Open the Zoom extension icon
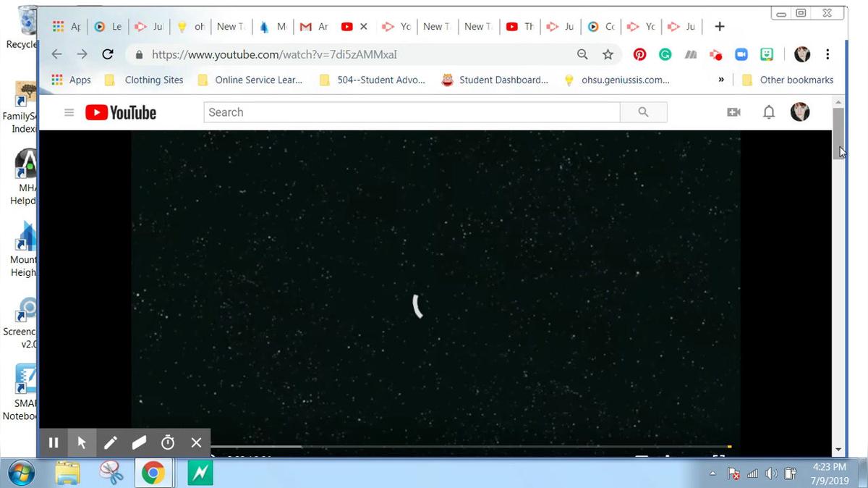868x488 pixels. point(741,54)
